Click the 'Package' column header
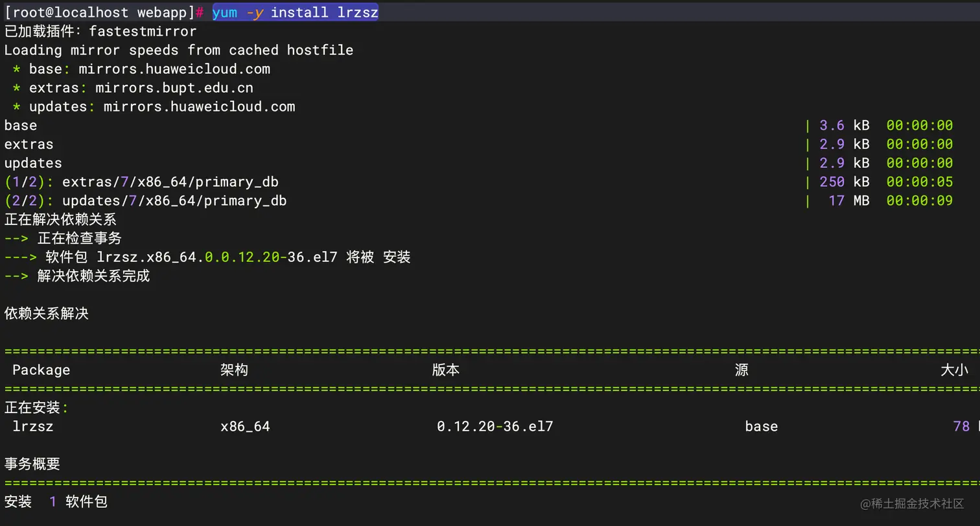 tap(41, 370)
